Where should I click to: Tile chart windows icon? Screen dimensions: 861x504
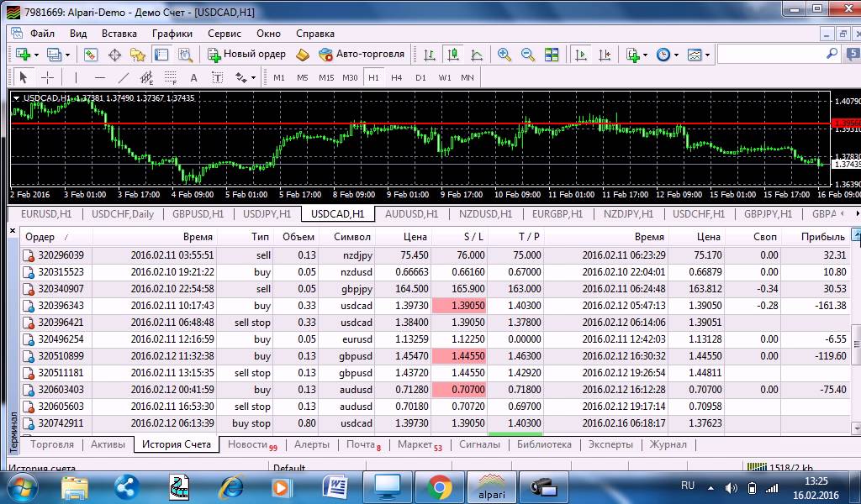pyautogui.click(x=552, y=55)
